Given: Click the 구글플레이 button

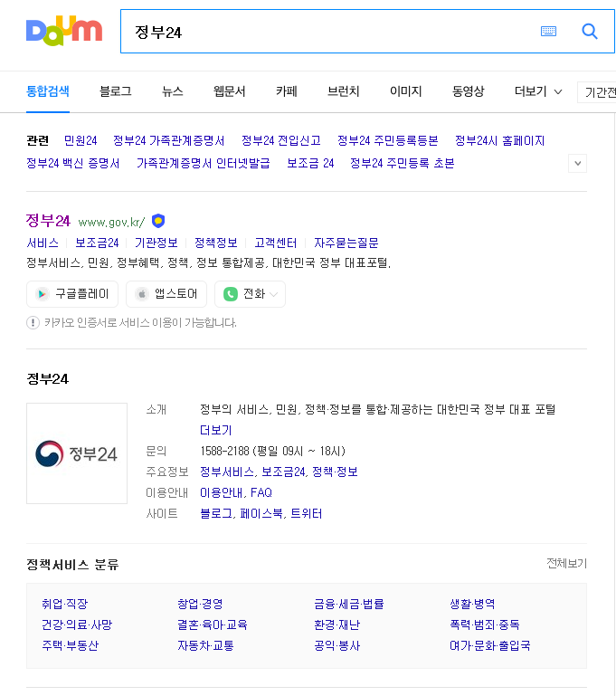Looking at the screenshot, I should 72,294.
